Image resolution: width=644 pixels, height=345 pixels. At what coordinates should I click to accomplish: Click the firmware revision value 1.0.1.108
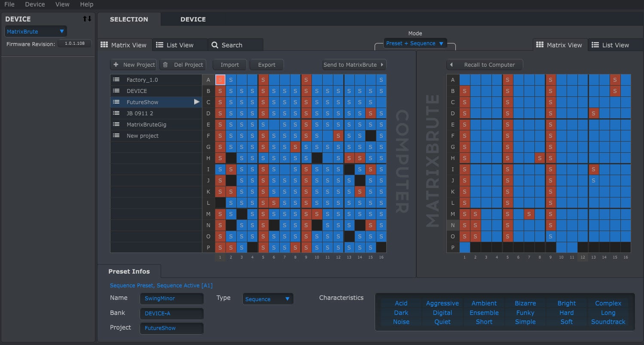[75, 43]
